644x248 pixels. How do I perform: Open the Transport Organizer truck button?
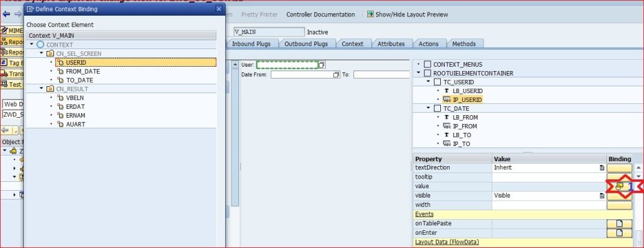coord(12,74)
